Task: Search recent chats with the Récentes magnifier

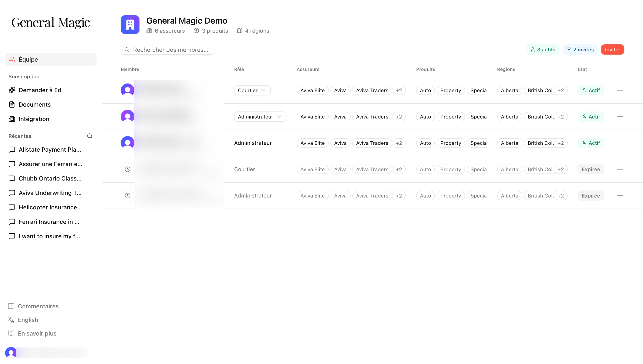Action: (90, 136)
